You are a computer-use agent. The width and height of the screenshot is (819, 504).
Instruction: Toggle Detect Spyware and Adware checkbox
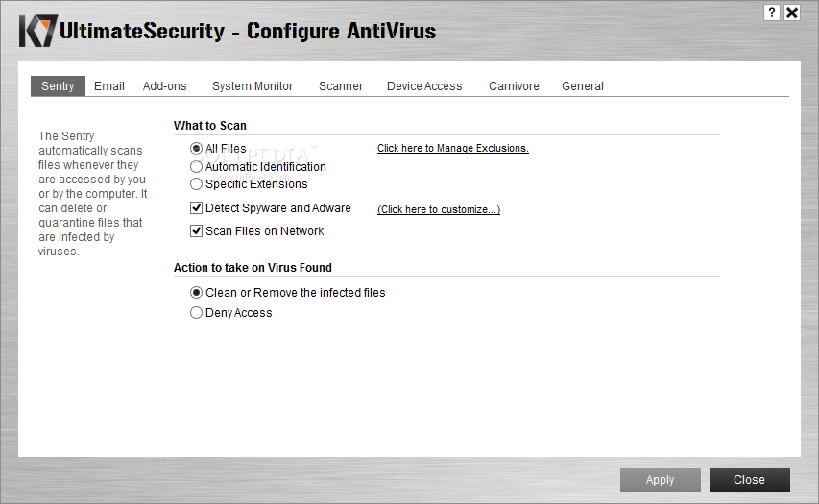coord(196,208)
